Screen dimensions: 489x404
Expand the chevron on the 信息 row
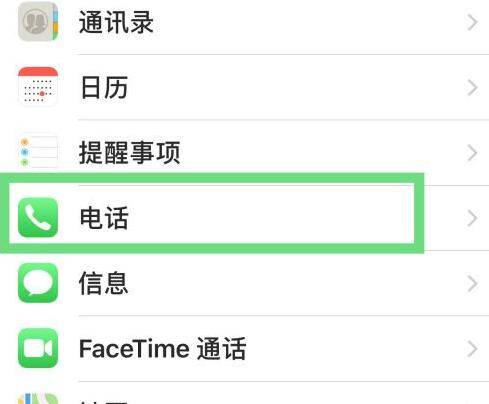472,284
